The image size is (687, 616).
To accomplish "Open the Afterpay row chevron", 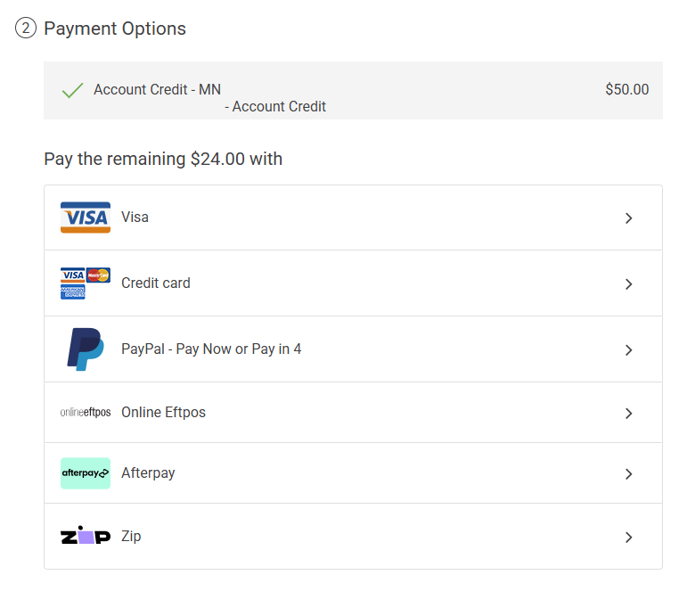I will [x=628, y=474].
